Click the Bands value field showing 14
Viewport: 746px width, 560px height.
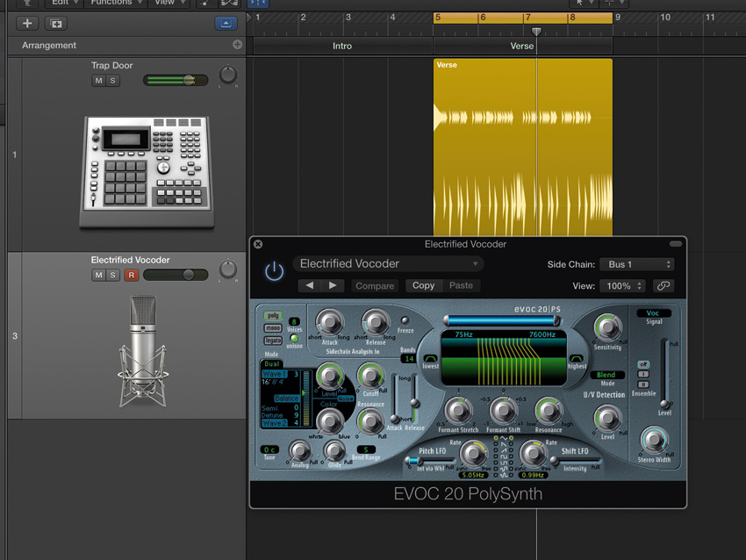(409, 359)
